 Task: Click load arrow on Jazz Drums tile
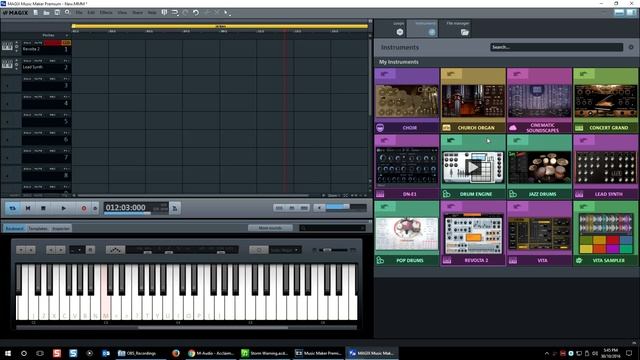pyautogui.click(x=517, y=140)
